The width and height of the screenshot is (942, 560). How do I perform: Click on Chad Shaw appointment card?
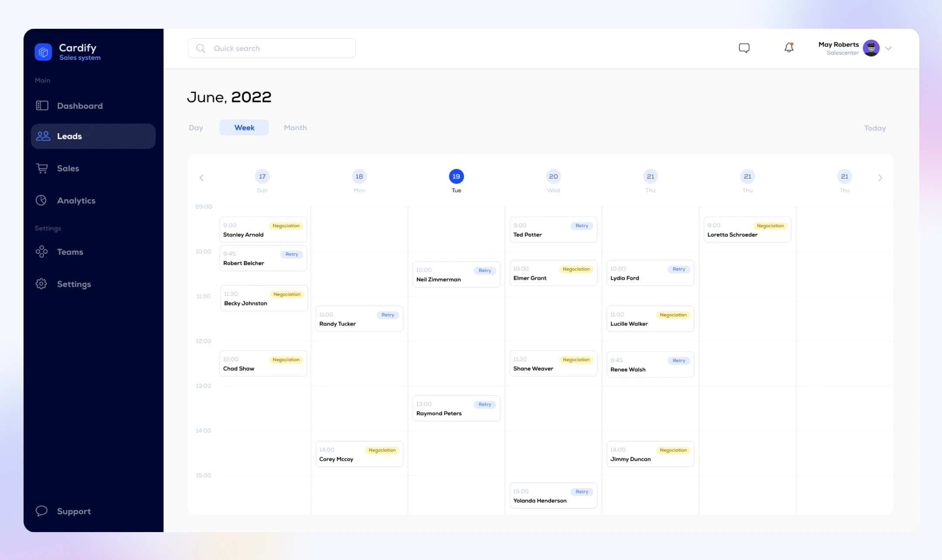[263, 364]
